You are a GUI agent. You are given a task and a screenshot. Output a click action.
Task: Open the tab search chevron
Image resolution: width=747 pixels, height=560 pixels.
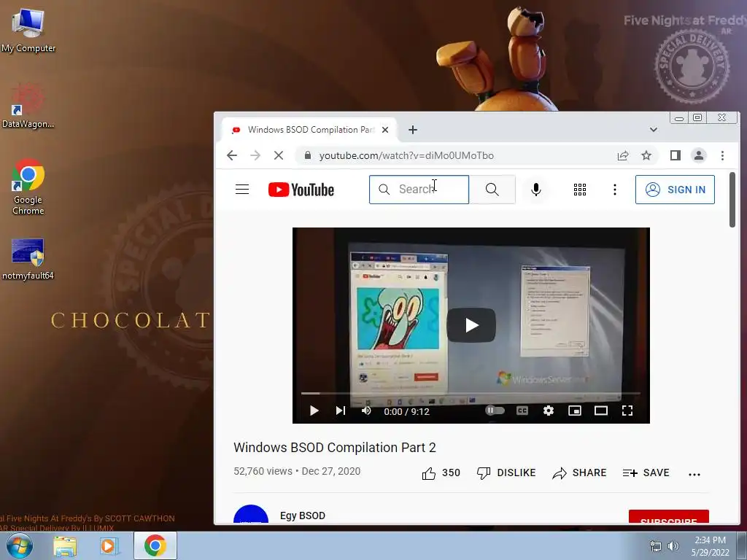(x=653, y=130)
